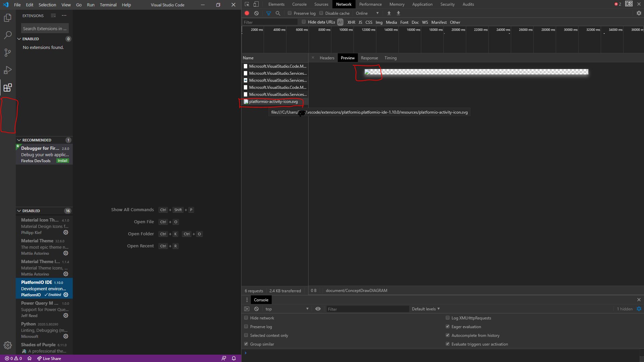Viewport: 644px width, 362px height.
Task: Open the Search view in the activity bar
Action: tap(7, 35)
